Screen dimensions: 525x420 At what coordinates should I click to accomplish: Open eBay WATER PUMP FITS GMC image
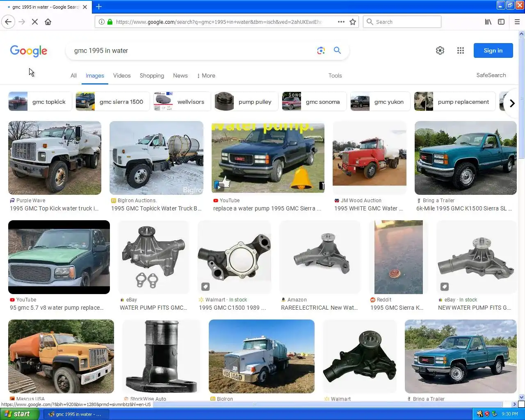pos(154,257)
